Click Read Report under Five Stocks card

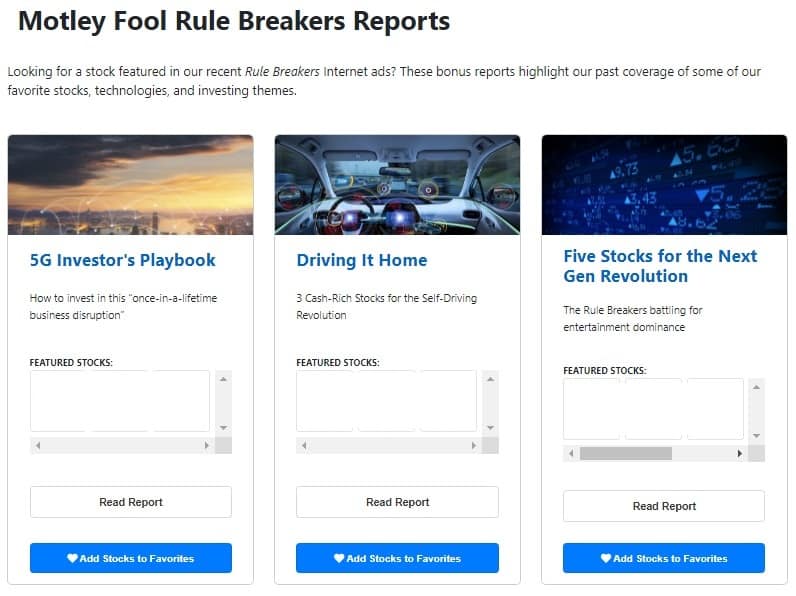tap(664, 506)
